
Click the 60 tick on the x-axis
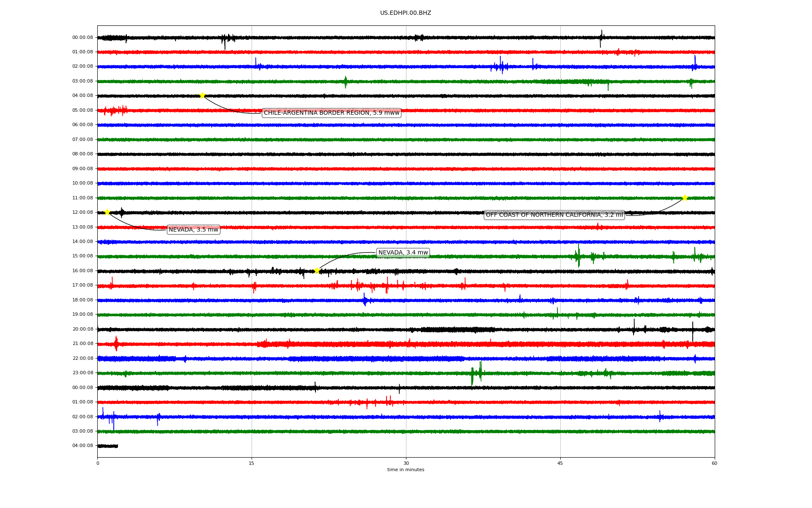pos(714,463)
